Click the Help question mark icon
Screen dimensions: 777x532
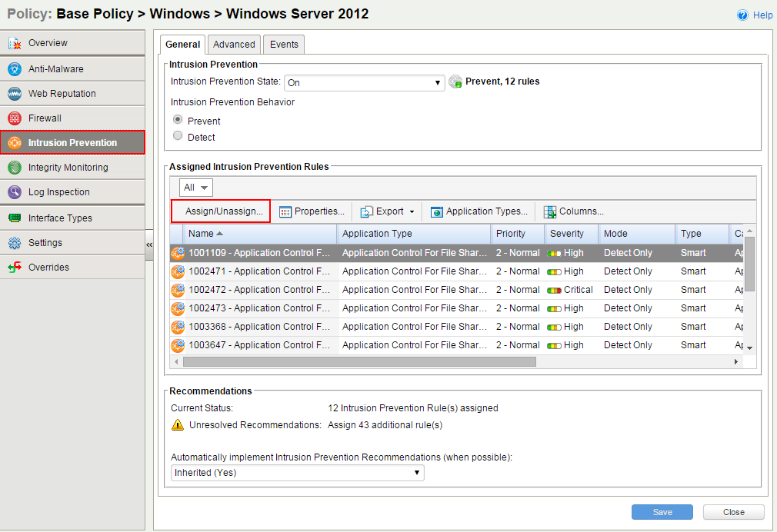742,15
